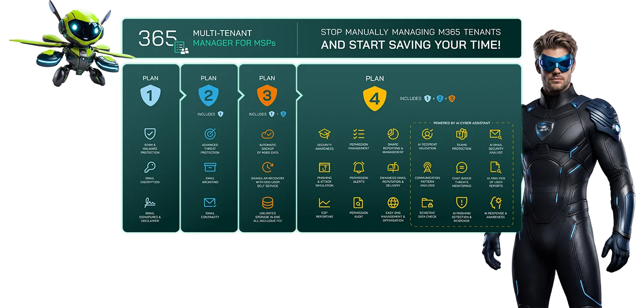
Task: Click the green robot bee mascot
Action: pos(72,44)
